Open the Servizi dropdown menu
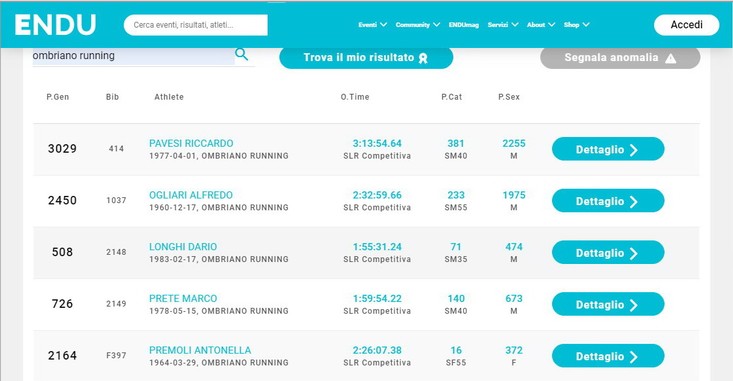The image size is (733, 381). point(503,25)
